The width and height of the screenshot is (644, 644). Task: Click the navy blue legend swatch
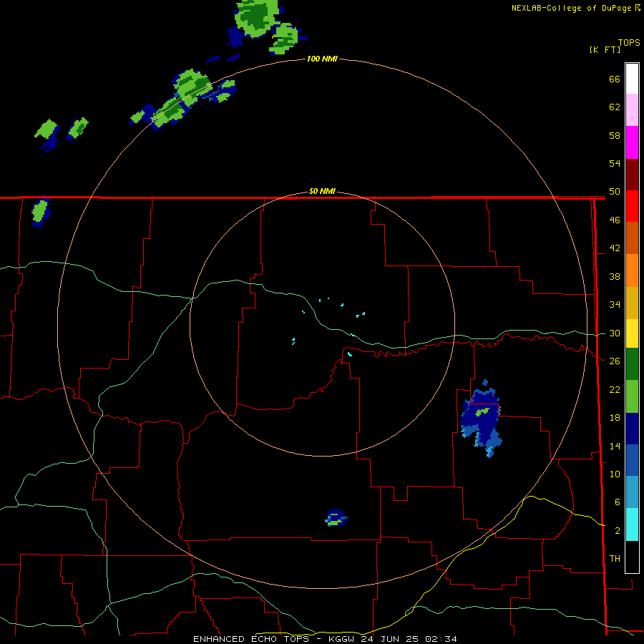632,429
